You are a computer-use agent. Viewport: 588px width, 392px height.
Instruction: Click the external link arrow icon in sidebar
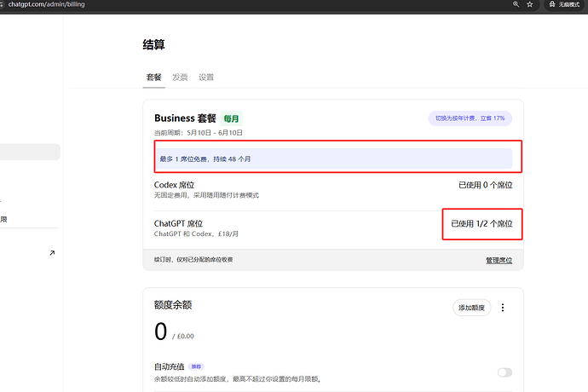52,253
